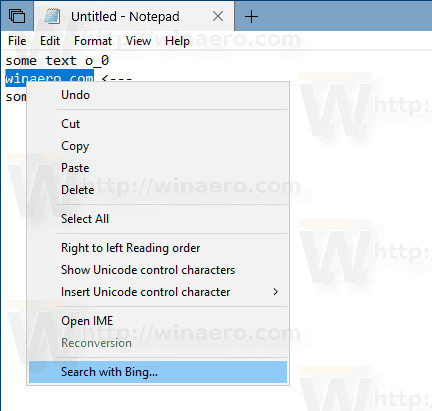Add a new tab with plus button
Screen dimensions: 432x411
point(251,16)
